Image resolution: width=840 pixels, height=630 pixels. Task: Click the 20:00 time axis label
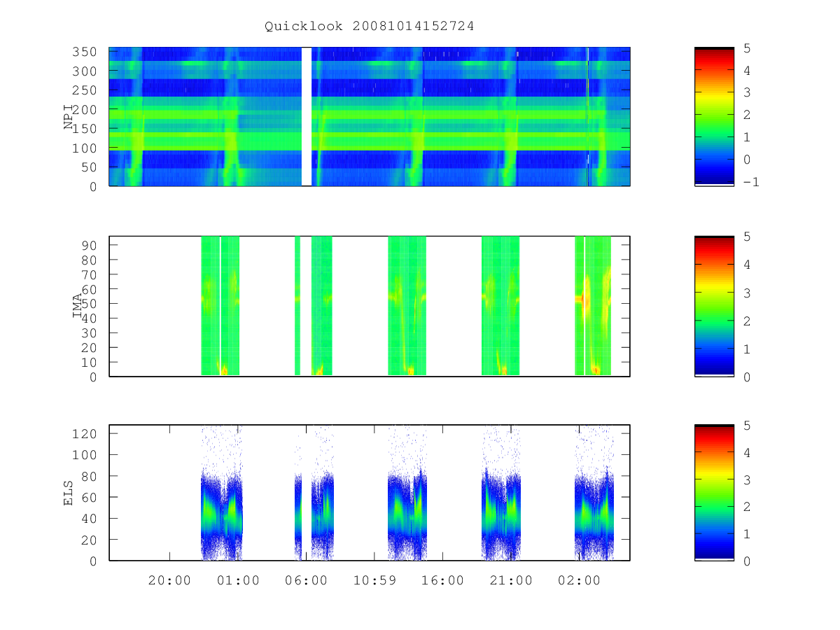point(169,580)
